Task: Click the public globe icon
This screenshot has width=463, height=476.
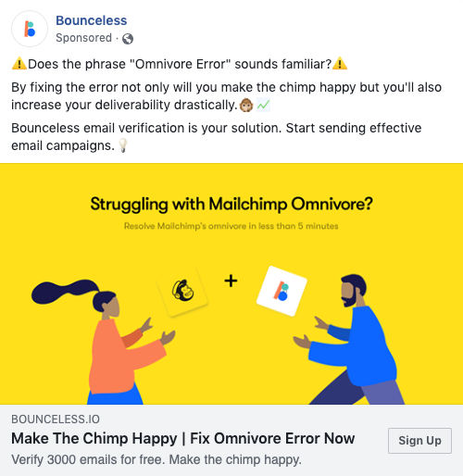Action: [128, 39]
